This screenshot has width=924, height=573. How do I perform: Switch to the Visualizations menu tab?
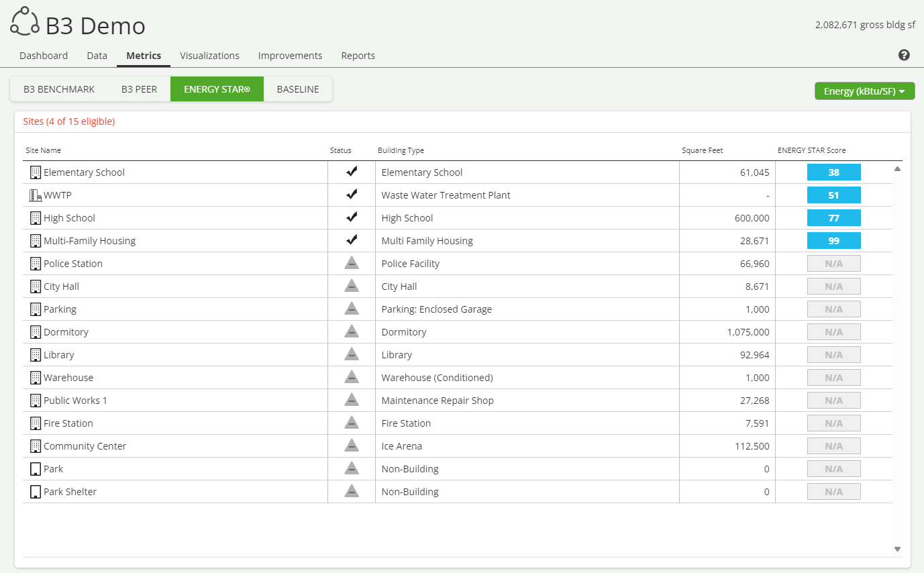point(209,56)
